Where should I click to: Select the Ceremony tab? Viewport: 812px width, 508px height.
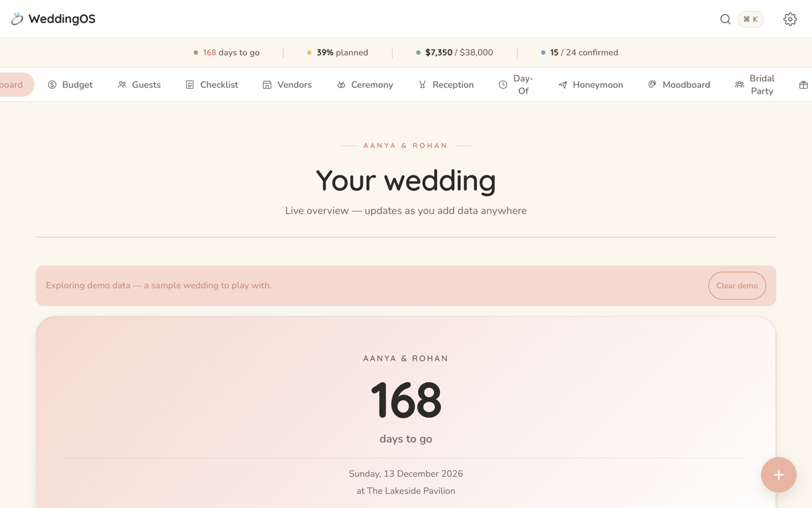pyautogui.click(x=365, y=85)
